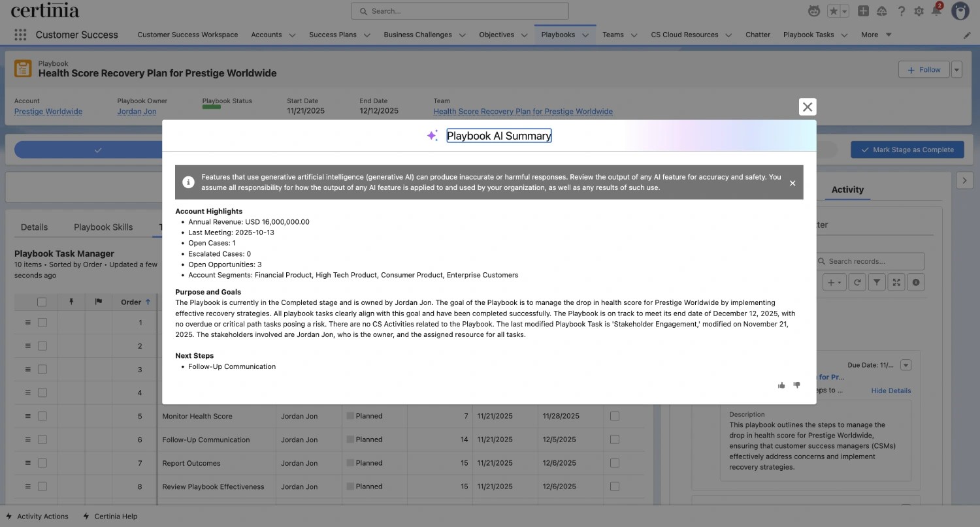Click the refresh icon in Activity panel

[857, 282]
